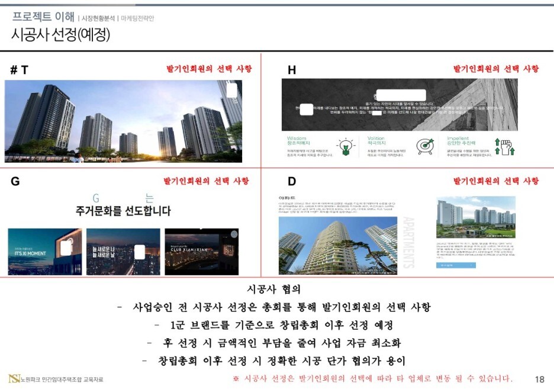
Task: Click '발기인회원의 선택 사항' in the # T panel
Action: point(209,69)
